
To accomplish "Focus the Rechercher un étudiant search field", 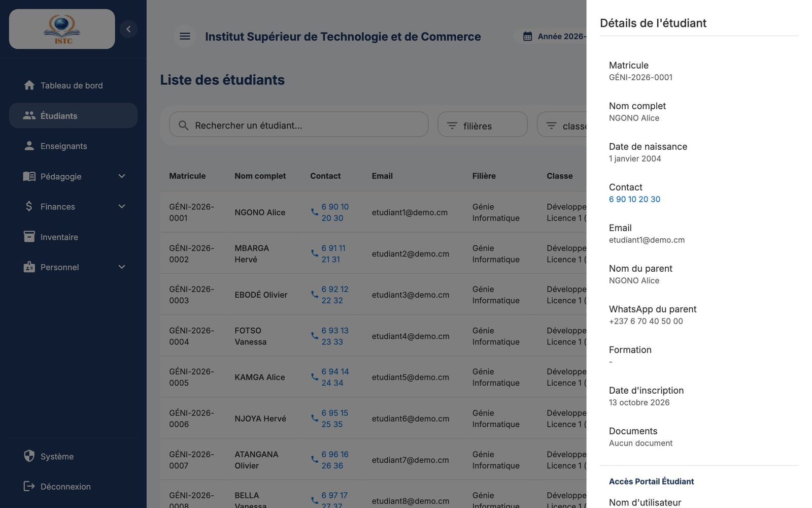I will tap(298, 124).
